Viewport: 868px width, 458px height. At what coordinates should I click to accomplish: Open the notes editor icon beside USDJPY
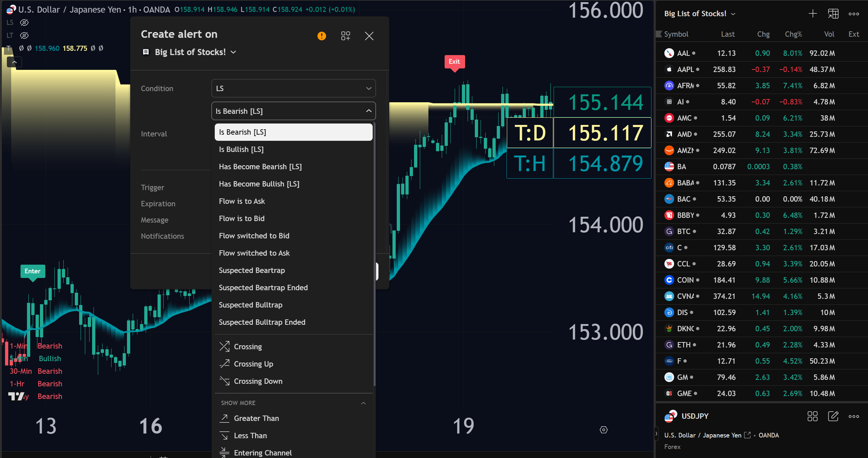(x=833, y=416)
